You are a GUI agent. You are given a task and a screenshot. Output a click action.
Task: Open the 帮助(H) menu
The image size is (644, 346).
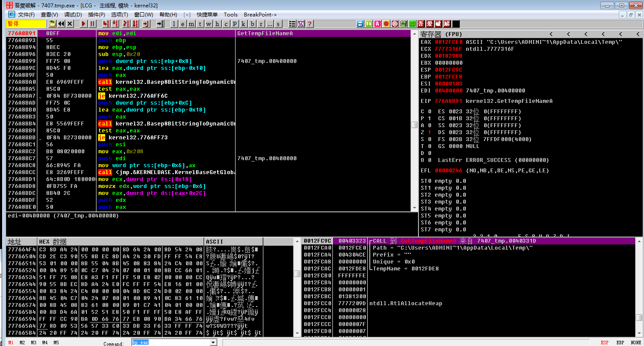pyautogui.click(x=168, y=15)
